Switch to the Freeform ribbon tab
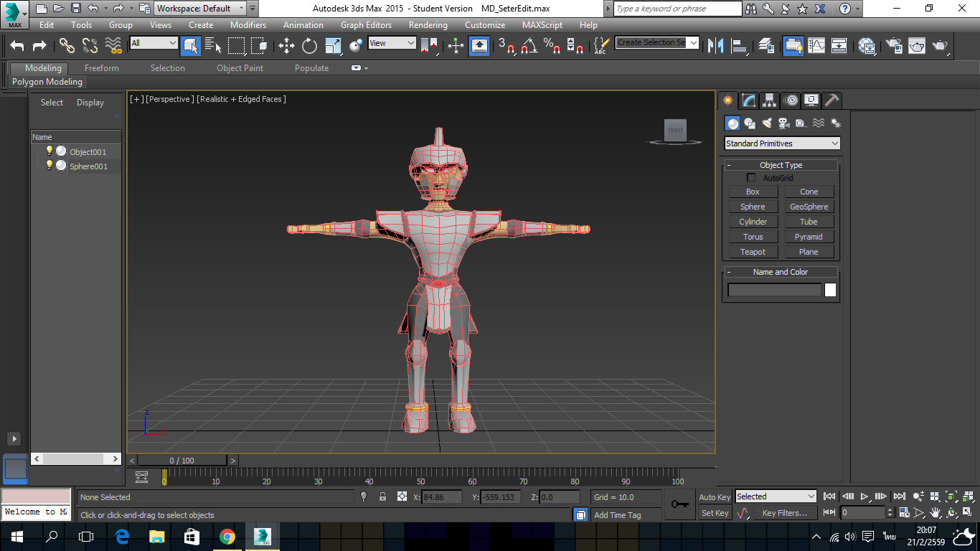The image size is (980, 551). pyautogui.click(x=102, y=68)
